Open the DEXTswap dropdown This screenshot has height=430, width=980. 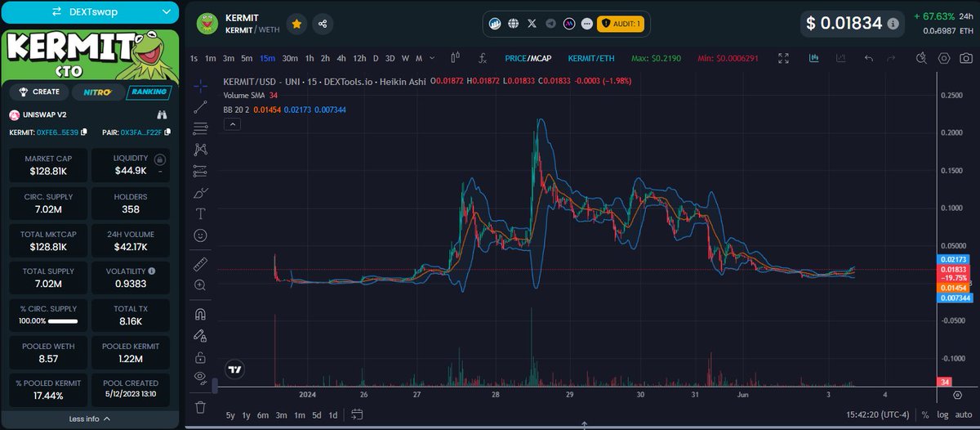click(x=90, y=11)
